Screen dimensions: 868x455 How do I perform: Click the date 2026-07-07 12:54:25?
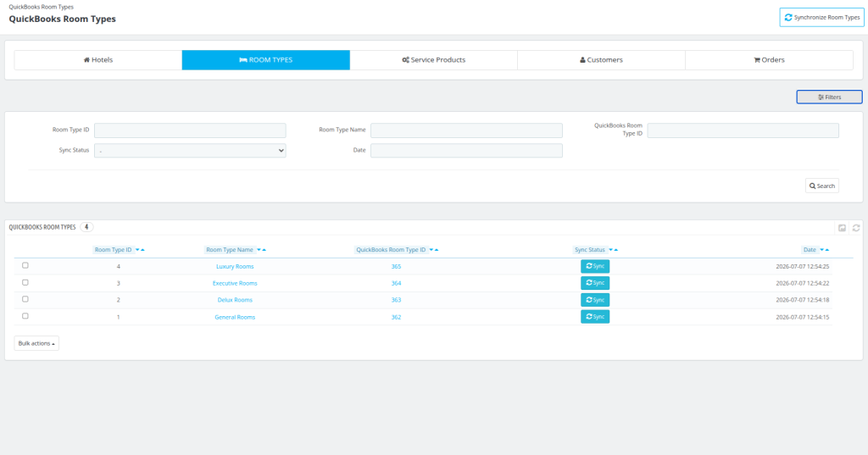point(802,266)
